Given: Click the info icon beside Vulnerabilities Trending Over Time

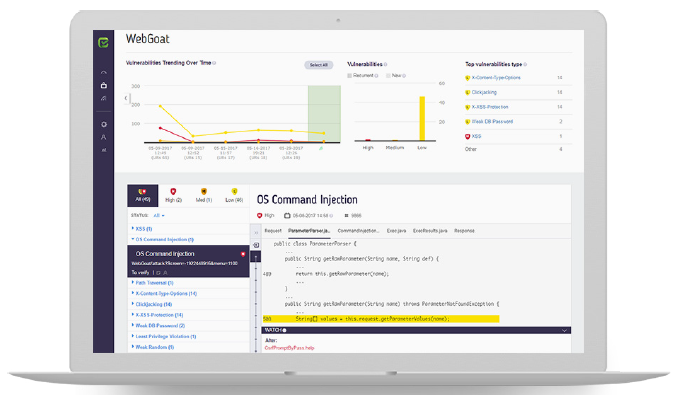Looking at the screenshot, I should point(215,63).
